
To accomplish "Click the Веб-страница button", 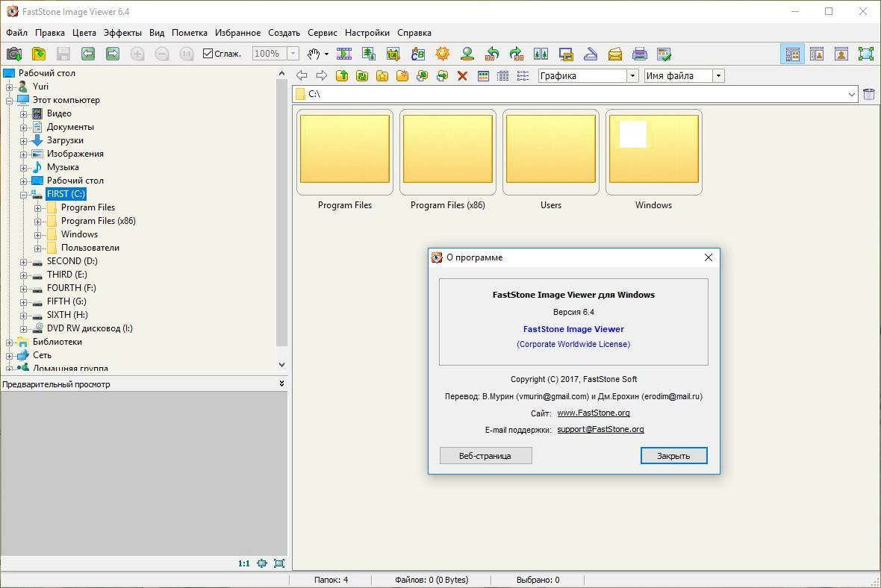I will [485, 455].
